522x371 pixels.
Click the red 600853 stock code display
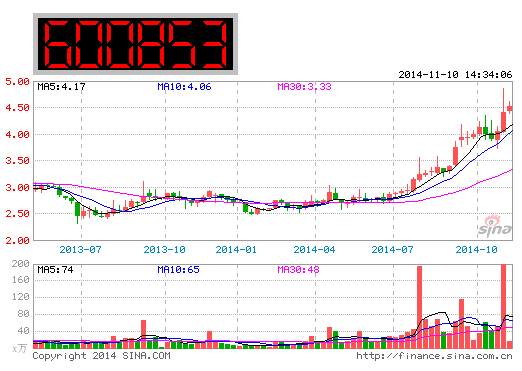(135, 44)
